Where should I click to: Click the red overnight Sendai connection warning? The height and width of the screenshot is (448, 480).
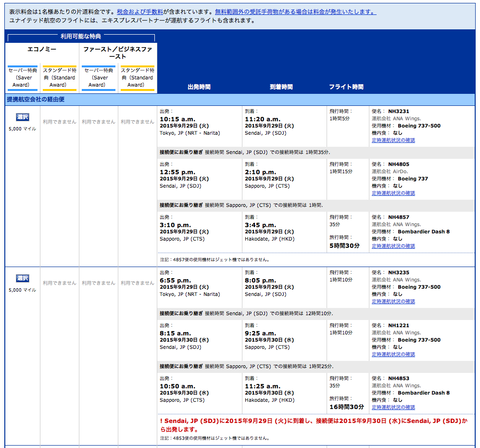[313, 425]
